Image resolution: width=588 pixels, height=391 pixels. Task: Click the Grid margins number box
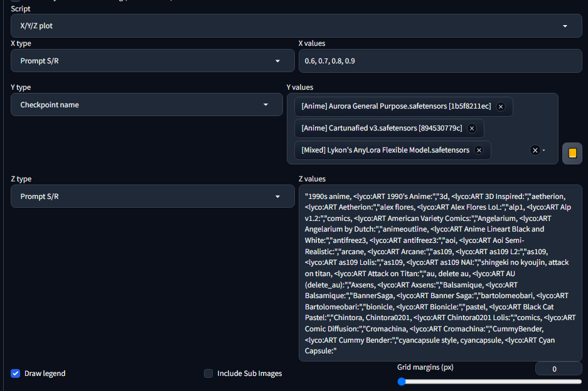[x=558, y=368]
